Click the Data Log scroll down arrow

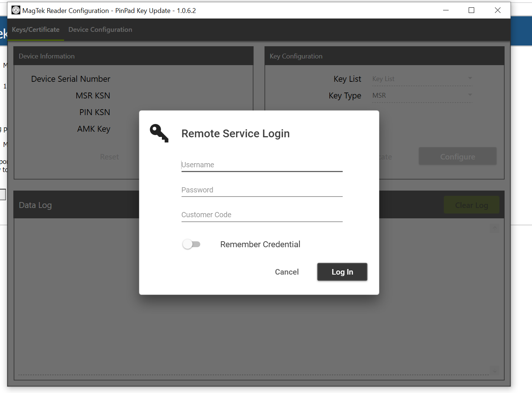(495, 370)
